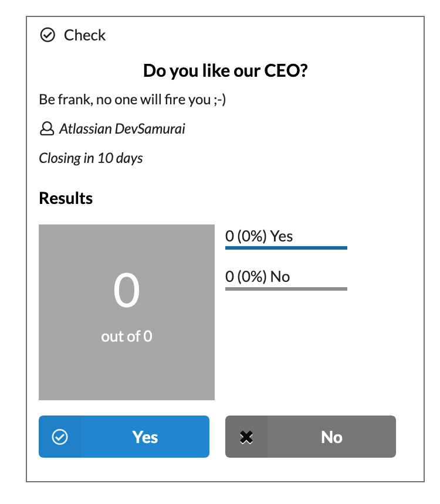Vote No in the CEO poll
This screenshot has height=504, width=440.
pyautogui.click(x=331, y=437)
